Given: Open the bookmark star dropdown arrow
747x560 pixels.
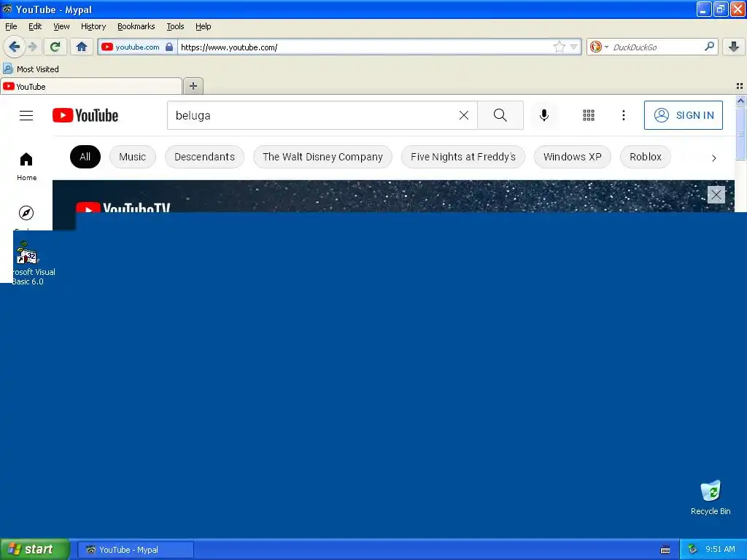Looking at the screenshot, I should pyautogui.click(x=573, y=47).
